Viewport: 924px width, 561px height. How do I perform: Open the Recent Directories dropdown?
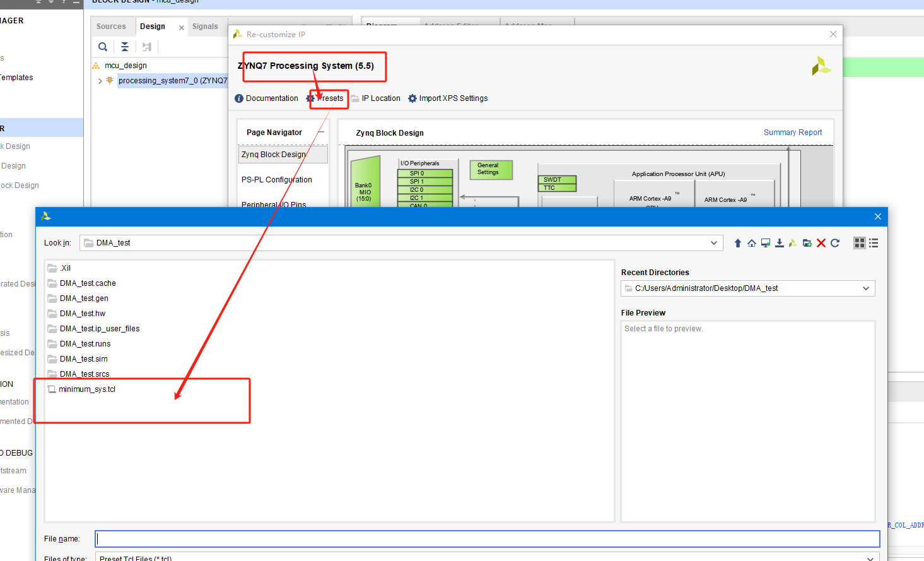tap(866, 288)
